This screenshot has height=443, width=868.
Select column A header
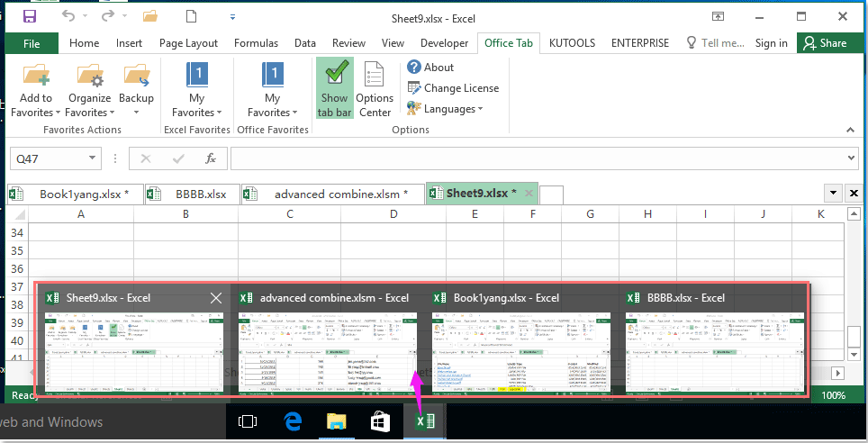click(81, 213)
